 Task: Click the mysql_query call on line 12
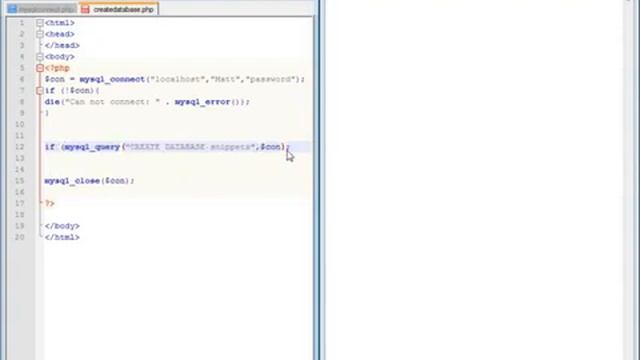(x=92, y=147)
